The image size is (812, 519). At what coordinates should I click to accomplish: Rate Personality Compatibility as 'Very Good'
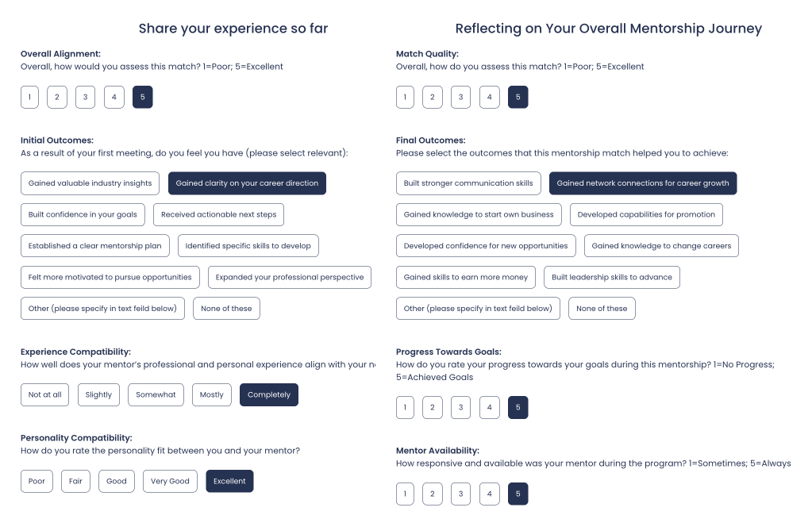click(x=170, y=481)
